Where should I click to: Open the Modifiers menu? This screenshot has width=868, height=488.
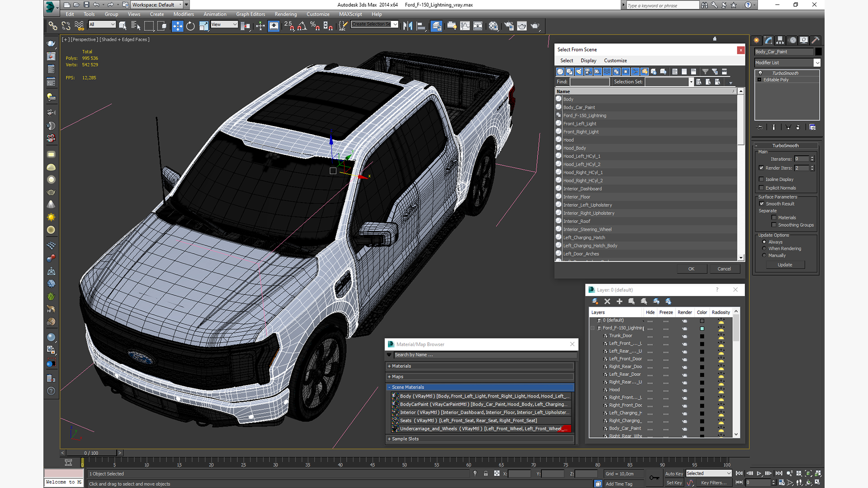tap(184, 14)
